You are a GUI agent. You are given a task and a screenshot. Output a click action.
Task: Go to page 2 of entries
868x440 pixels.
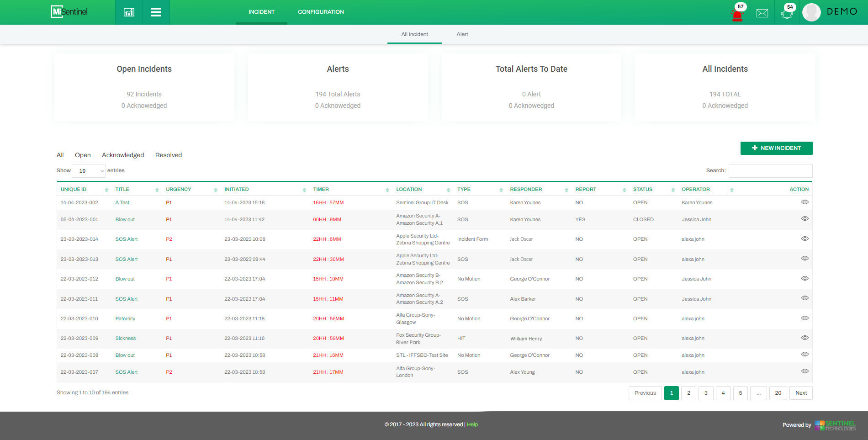[x=688, y=393]
